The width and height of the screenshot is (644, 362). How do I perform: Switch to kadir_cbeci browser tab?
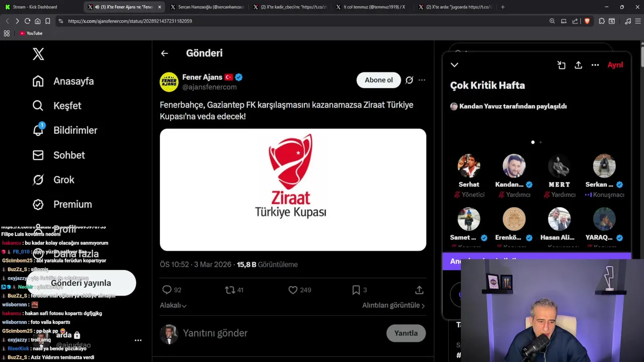[290, 7]
